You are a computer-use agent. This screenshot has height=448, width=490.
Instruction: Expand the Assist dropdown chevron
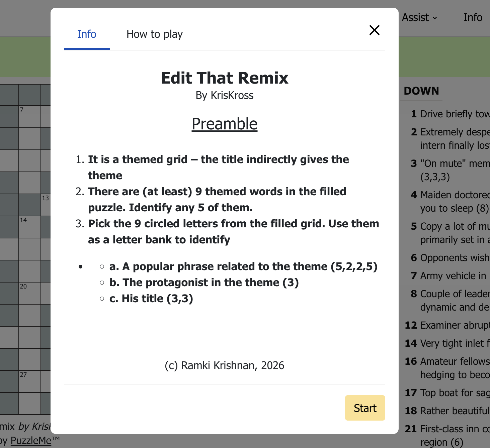tap(434, 18)
